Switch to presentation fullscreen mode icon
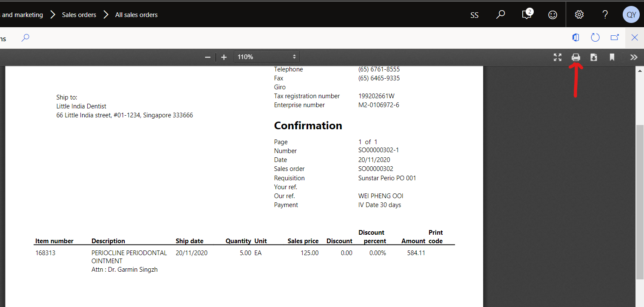Screen dimensions: 644x307 point(558,57)
